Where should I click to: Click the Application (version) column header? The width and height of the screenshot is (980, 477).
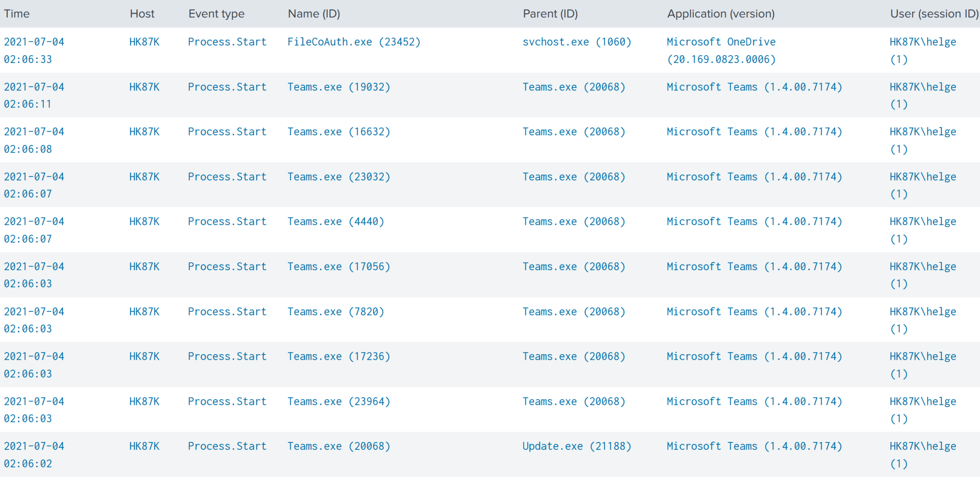click(x=721, y=14)
